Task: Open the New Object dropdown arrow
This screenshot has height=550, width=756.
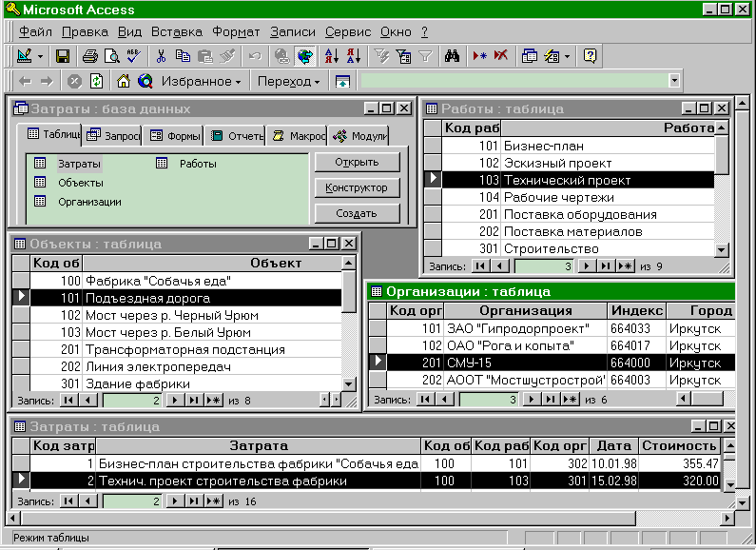Action: point(567,56)
